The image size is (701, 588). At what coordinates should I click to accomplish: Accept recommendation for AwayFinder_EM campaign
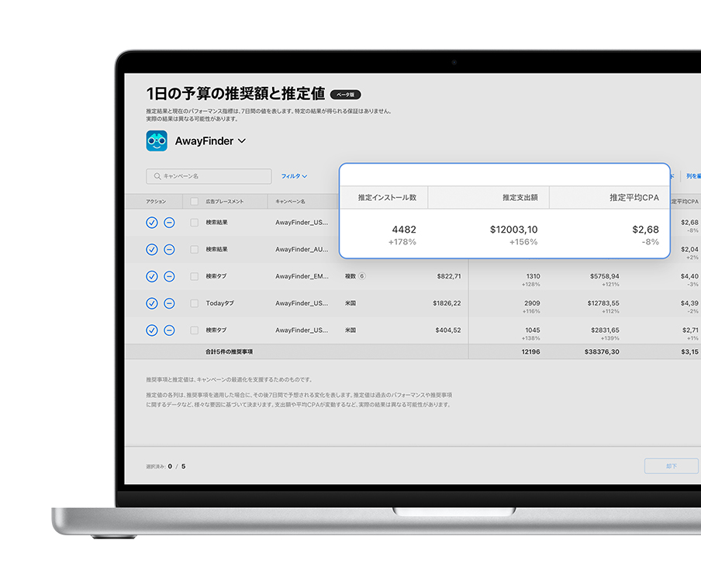pos(152,276)
